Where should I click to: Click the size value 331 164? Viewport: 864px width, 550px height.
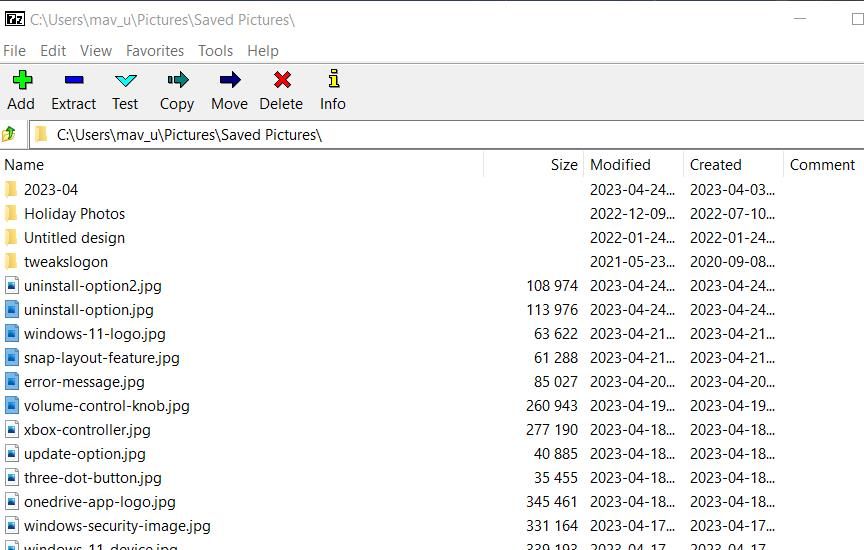click(552, 525)
